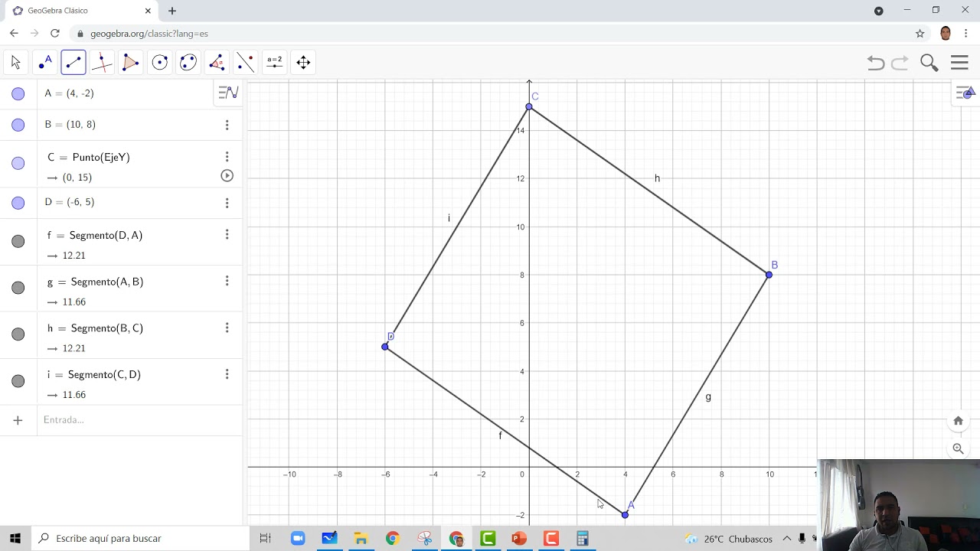Open more options for point D

227,203
